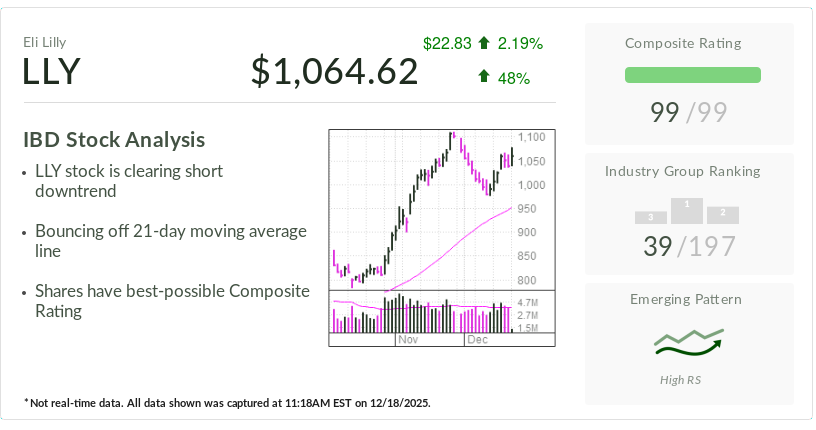The image size is (816, 430).
Task: Click the Eli Lilly company name
Action: point(45,42)
